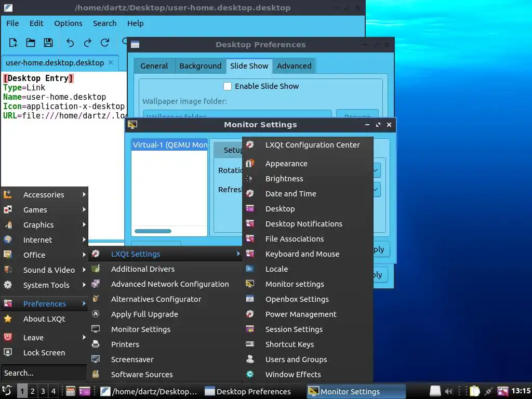Open Appearance settings
Image resolution: width=532 pixels, height=399 pixels.
point(308,164)
